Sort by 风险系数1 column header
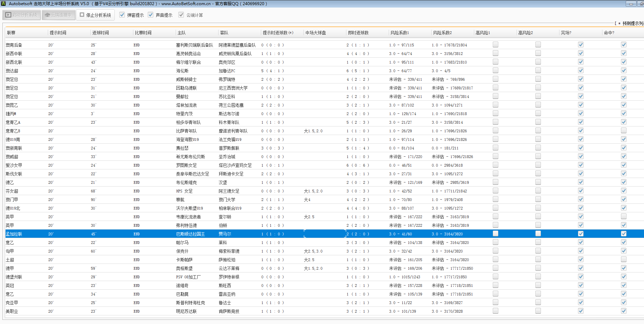 [399, 33]
